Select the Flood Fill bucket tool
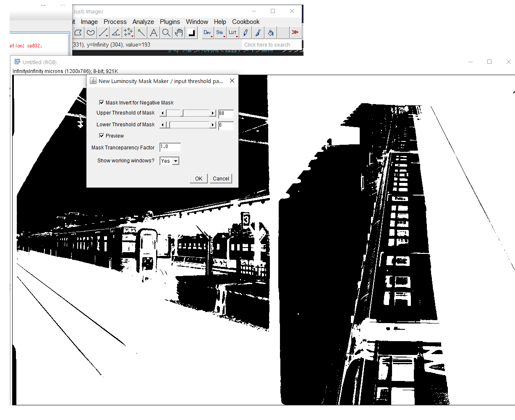515x420 pixels. 271,33
